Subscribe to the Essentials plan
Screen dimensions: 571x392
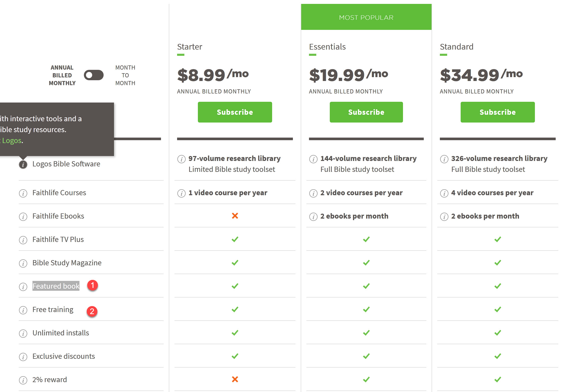tap(366, 112)
